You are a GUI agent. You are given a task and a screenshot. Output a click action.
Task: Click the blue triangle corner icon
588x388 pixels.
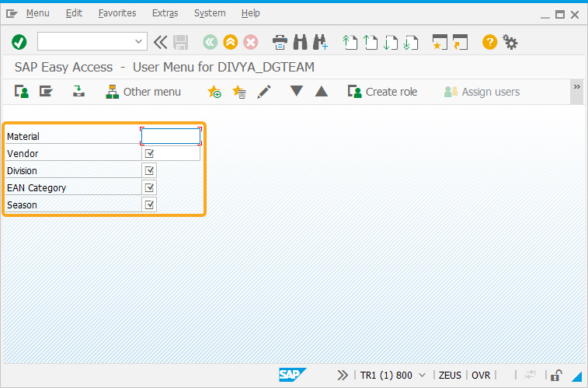coord(576,376)
